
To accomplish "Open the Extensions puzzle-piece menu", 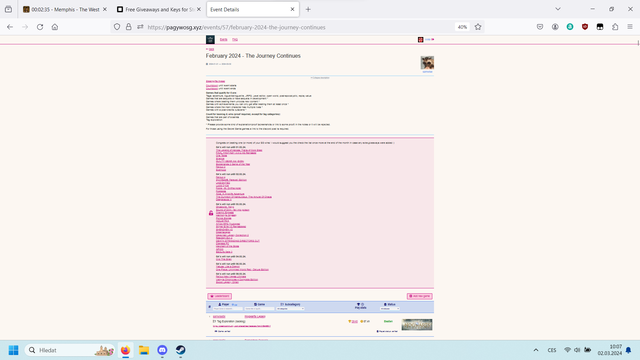I will coord(615,27).
